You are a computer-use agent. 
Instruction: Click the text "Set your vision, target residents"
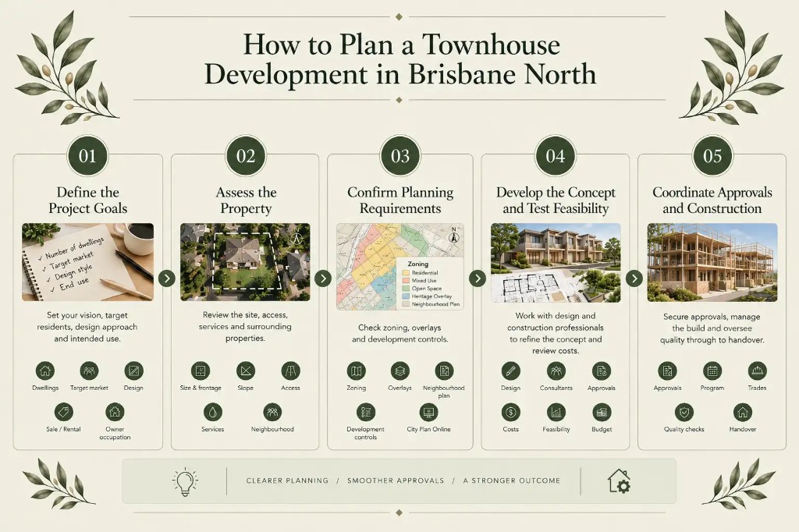[x=87, y=327]
